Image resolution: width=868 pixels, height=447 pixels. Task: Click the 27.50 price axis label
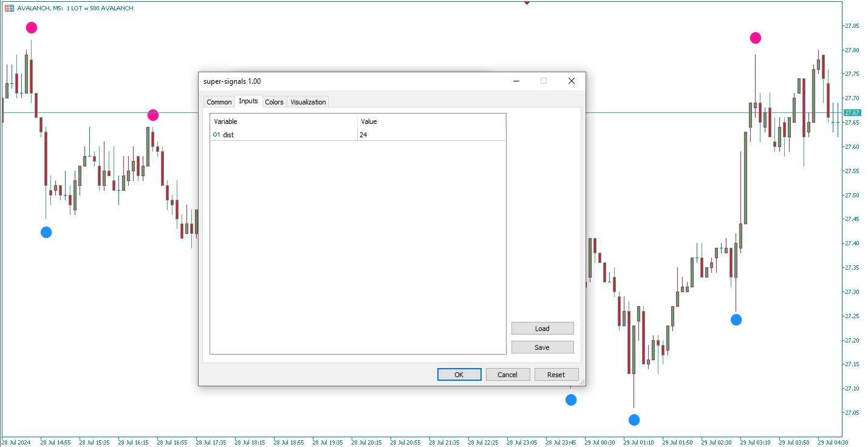tap(851, 196)
